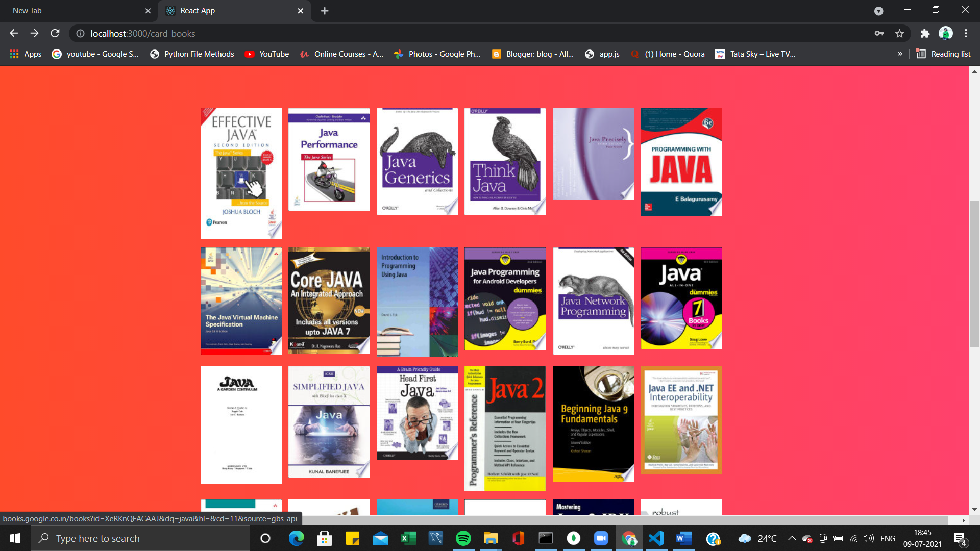980x551 pixels.
Task: Show hidden system tray icons
Action: (792, 538)
